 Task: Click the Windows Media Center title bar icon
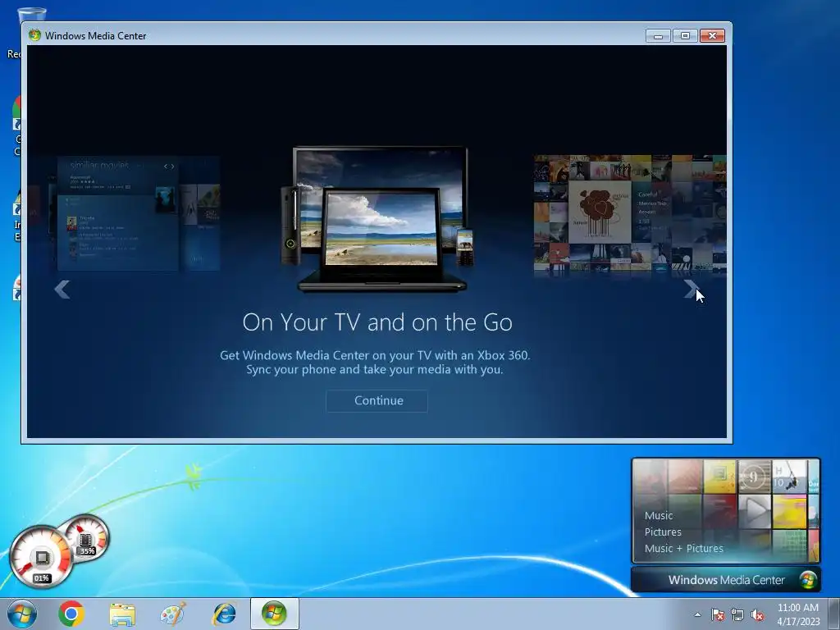(x=34, y=35)
